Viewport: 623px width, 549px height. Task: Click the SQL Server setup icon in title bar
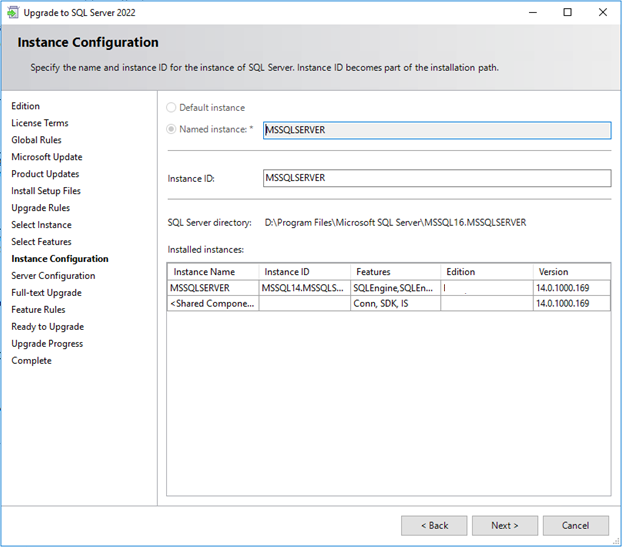pyautogui.click(x=13, y=12)
